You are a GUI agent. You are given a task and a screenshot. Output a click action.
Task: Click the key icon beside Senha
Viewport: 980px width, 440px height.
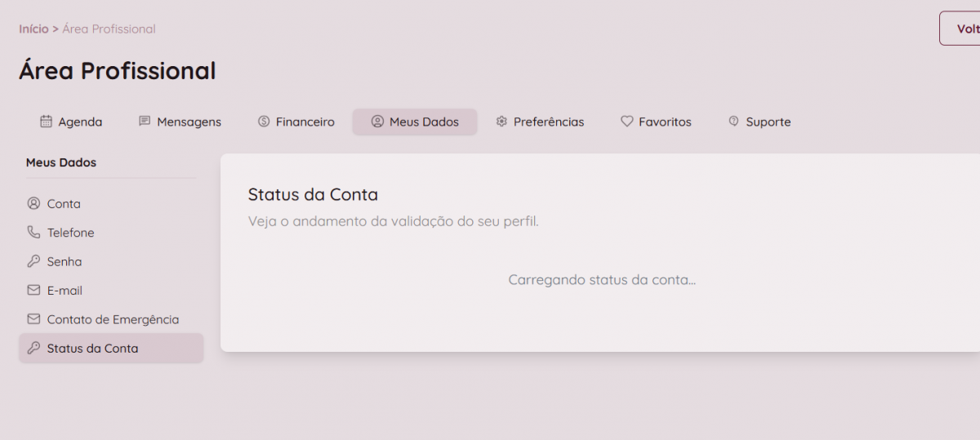tap(33, 261)
